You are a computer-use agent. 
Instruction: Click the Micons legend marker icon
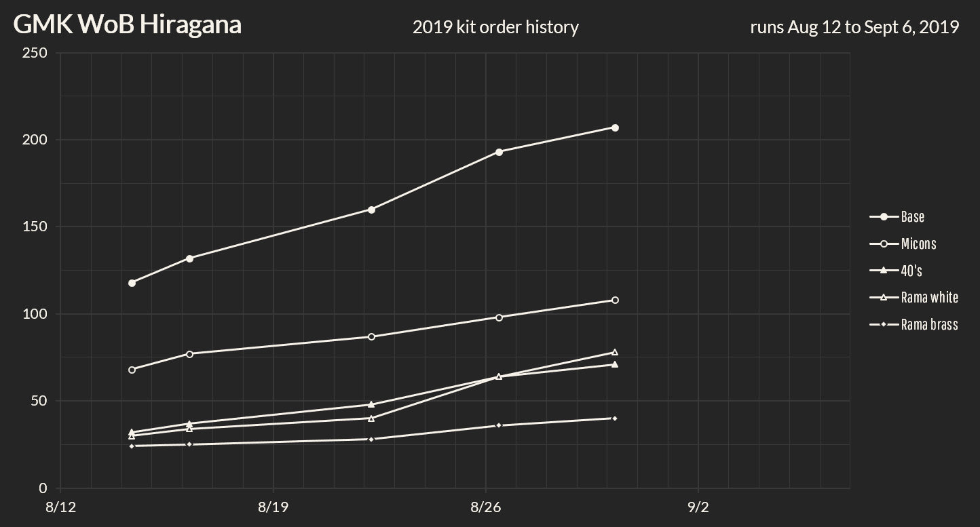tap(884, 243)
